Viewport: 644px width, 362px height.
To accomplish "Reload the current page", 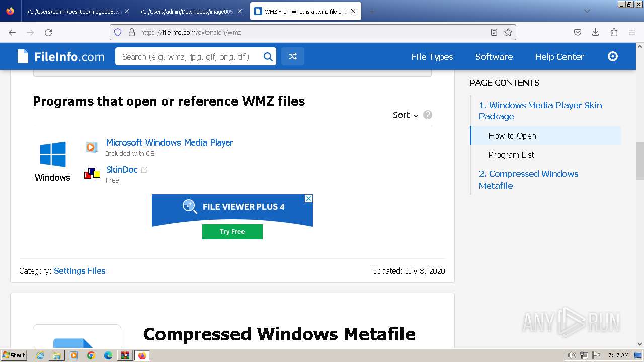I will coord(48,32).
